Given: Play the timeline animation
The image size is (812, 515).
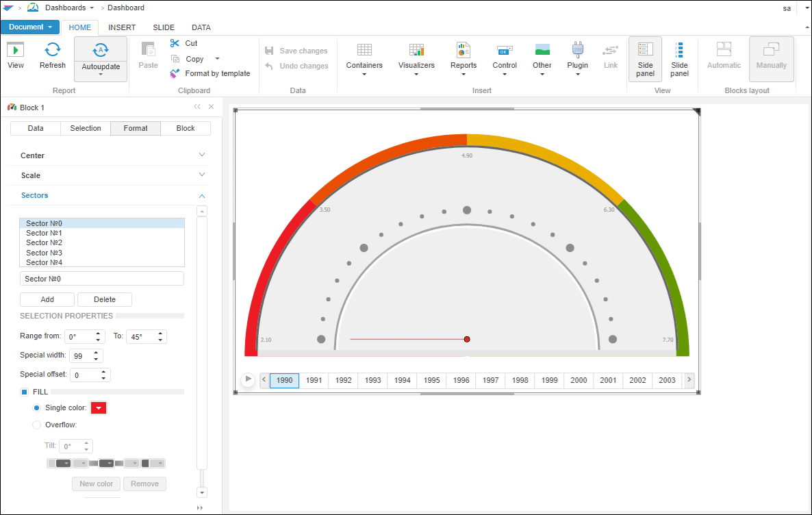Looking at the screenshot, I should tap(248, 379).
